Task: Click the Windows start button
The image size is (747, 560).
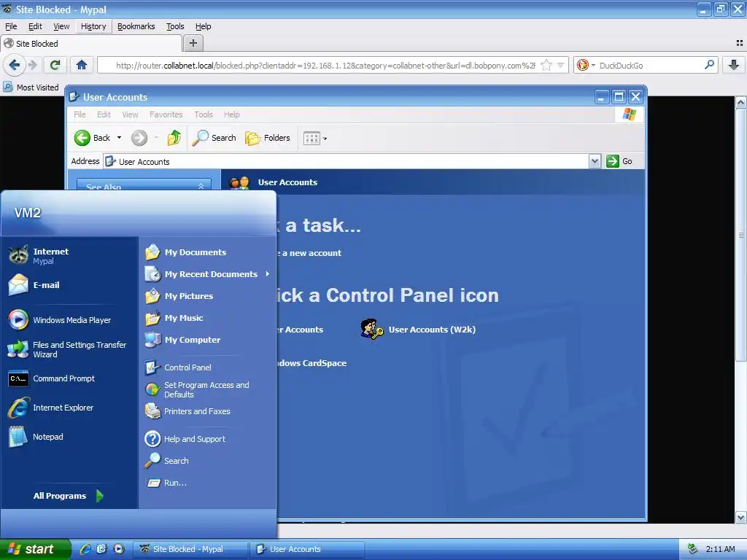Action: [x=35, y=549]
